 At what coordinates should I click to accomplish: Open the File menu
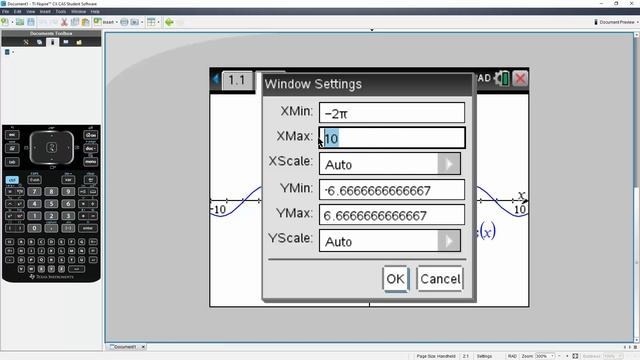coord(5,11)
